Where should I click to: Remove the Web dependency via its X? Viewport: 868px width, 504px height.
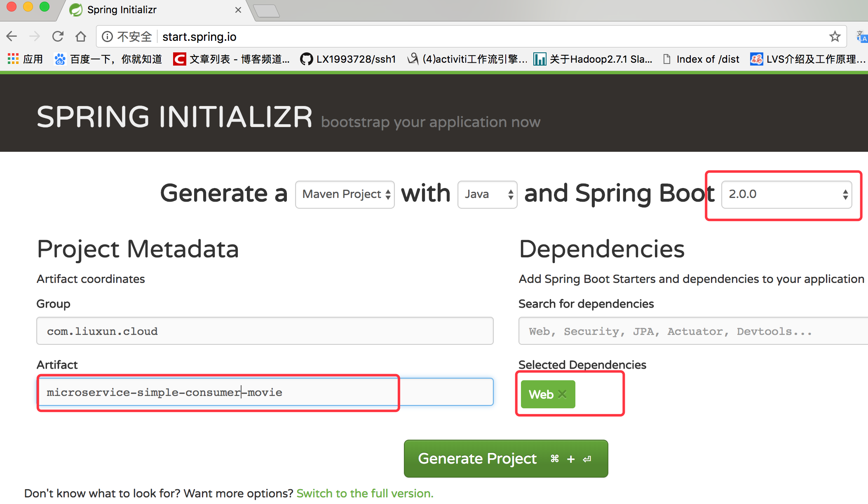(562, 394)
